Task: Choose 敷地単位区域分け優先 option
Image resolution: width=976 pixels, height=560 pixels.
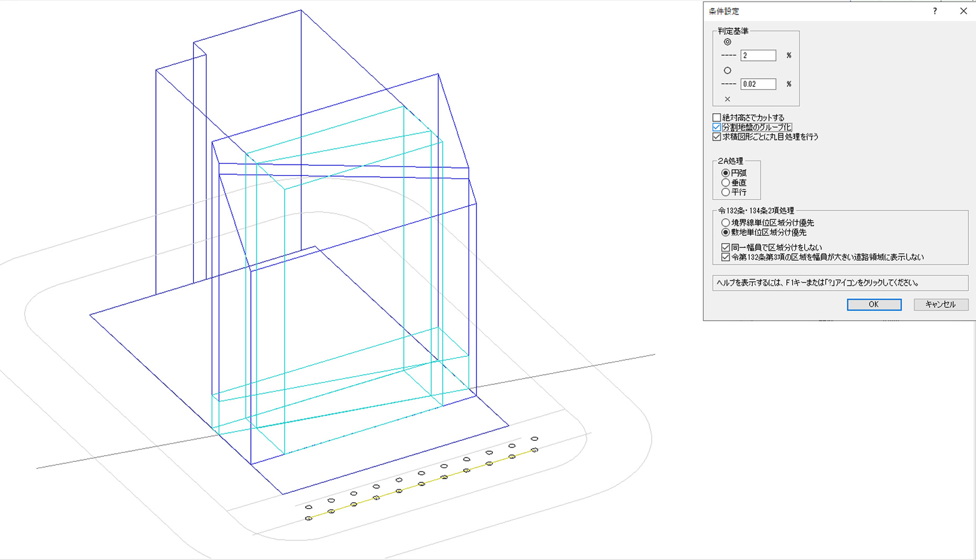Action: [x=725, y=232]
